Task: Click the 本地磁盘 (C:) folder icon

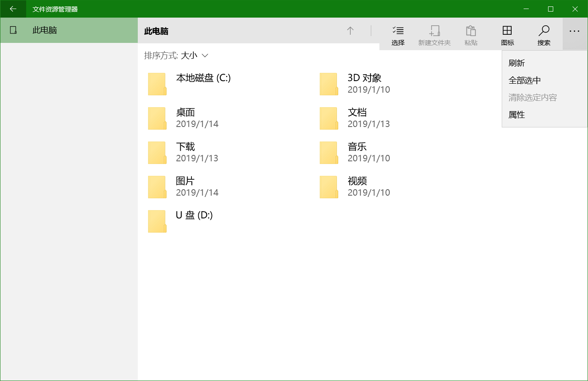Action: point(157,84)
